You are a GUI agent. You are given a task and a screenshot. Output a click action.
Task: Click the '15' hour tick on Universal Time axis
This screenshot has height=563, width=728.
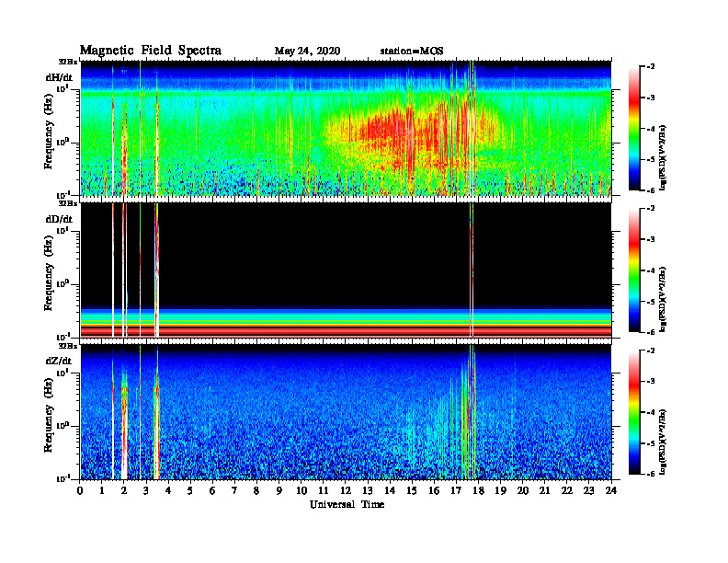pyautogui.click(x=412, y=490)
